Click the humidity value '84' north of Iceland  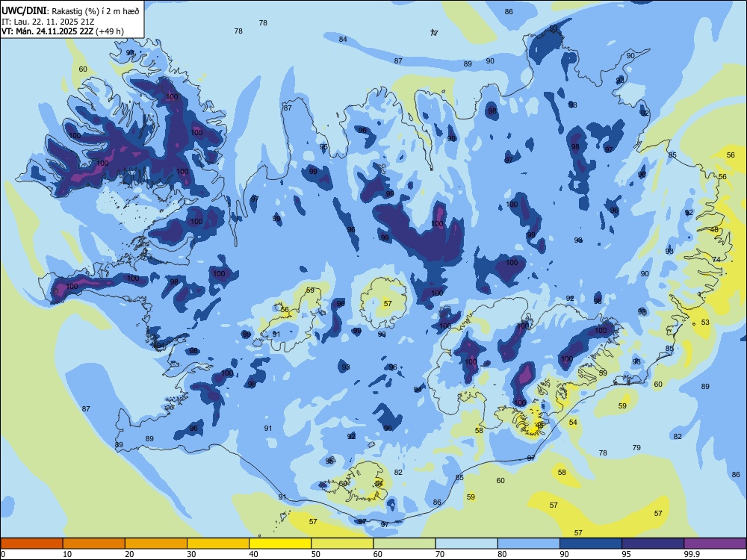(x=343, y=39)
